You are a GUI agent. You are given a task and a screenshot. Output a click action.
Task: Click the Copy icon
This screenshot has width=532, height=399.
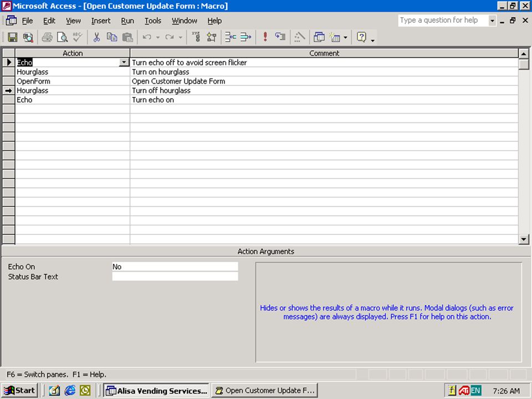[112, 37]
